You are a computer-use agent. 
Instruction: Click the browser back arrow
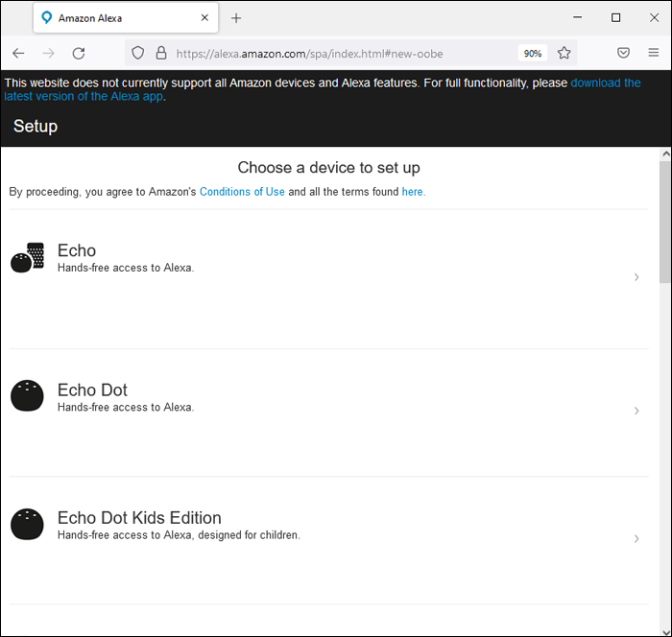click(x=18, y=53)
